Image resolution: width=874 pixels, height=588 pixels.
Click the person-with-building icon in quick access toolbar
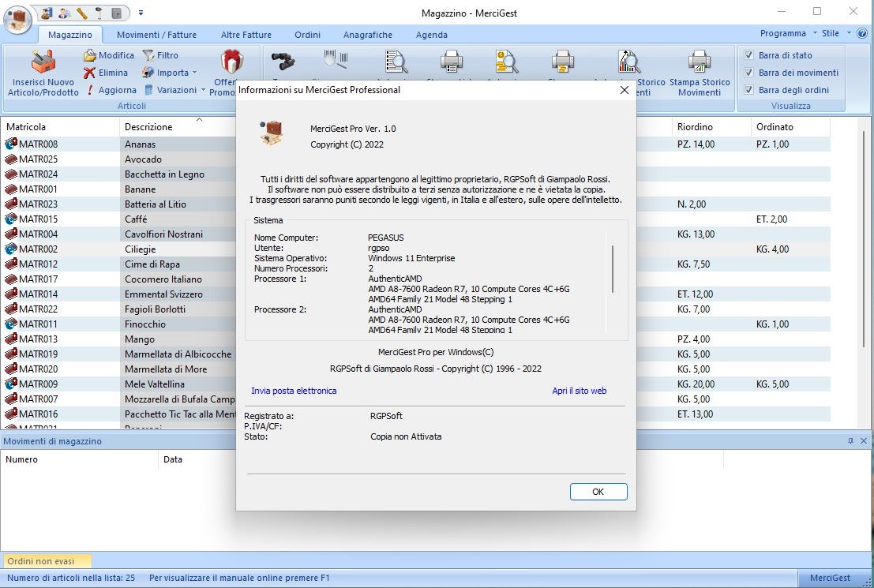47,13
